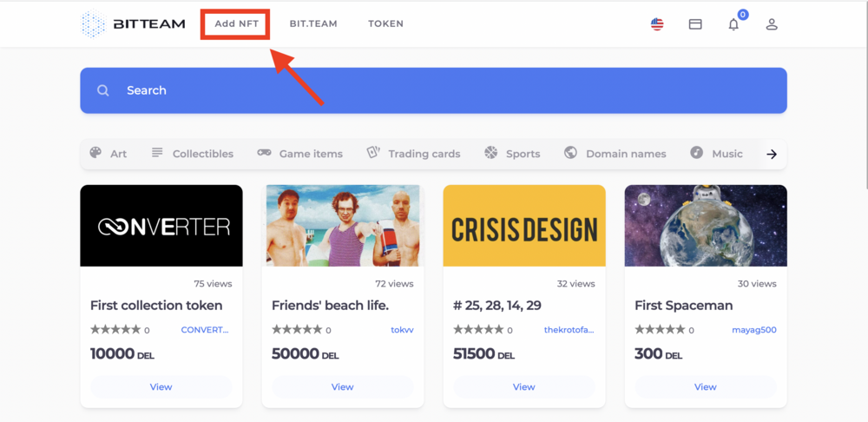Click the Music note icon
This screenshot has height=422, width=868.
click(x=697, y=152)
